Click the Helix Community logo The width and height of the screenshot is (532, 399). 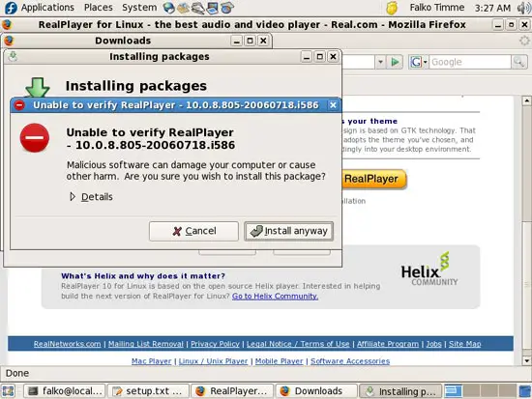click(429, 270)
